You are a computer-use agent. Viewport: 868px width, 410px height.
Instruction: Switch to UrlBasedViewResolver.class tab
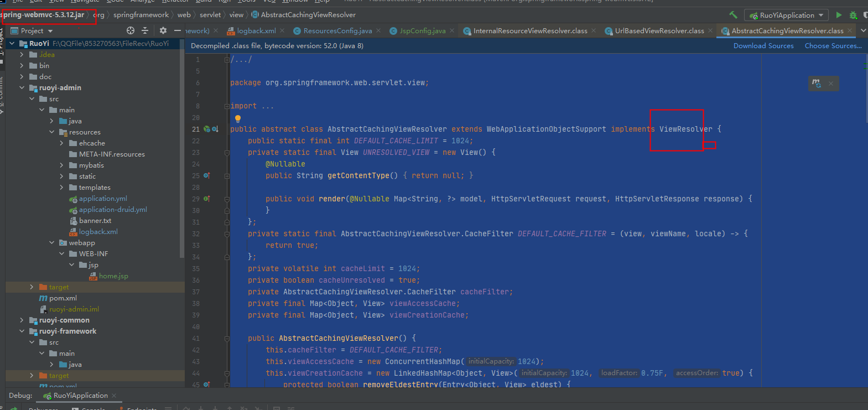tap(659, 30)
